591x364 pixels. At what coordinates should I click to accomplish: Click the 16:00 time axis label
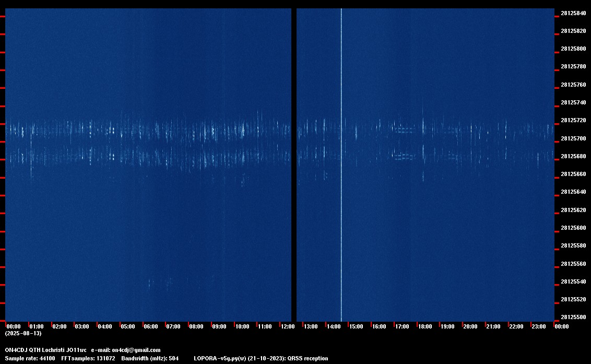pyautogui.click(x=379, y=326)
